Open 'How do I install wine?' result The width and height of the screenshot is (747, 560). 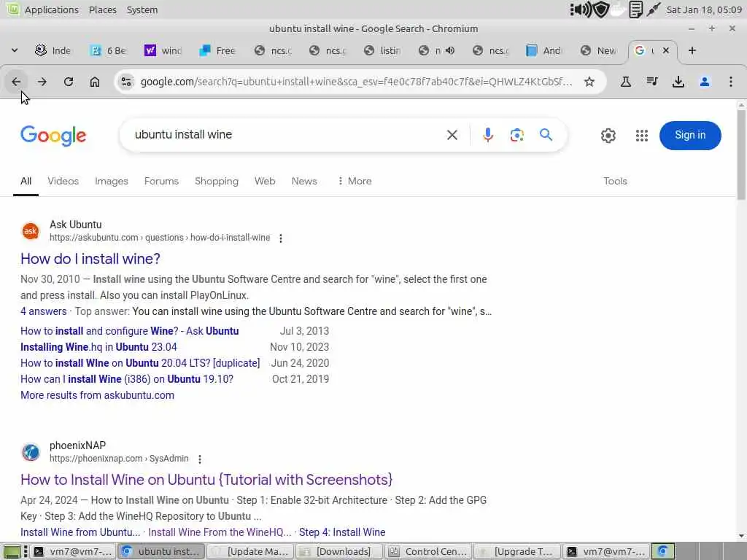90,259
